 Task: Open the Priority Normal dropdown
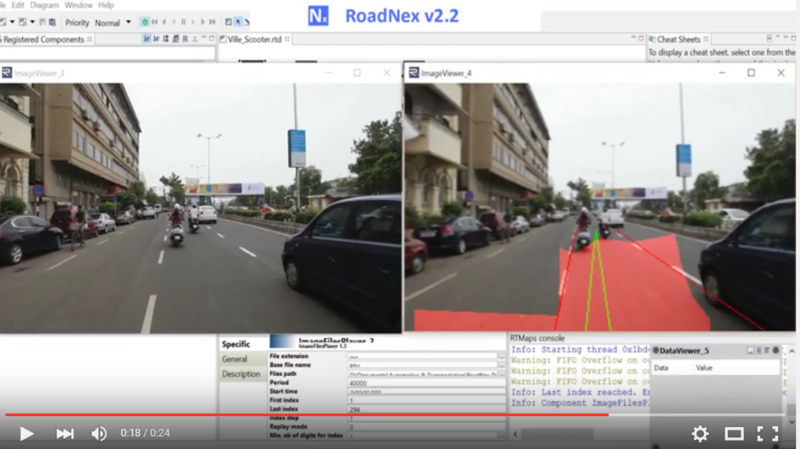point(113,22)
